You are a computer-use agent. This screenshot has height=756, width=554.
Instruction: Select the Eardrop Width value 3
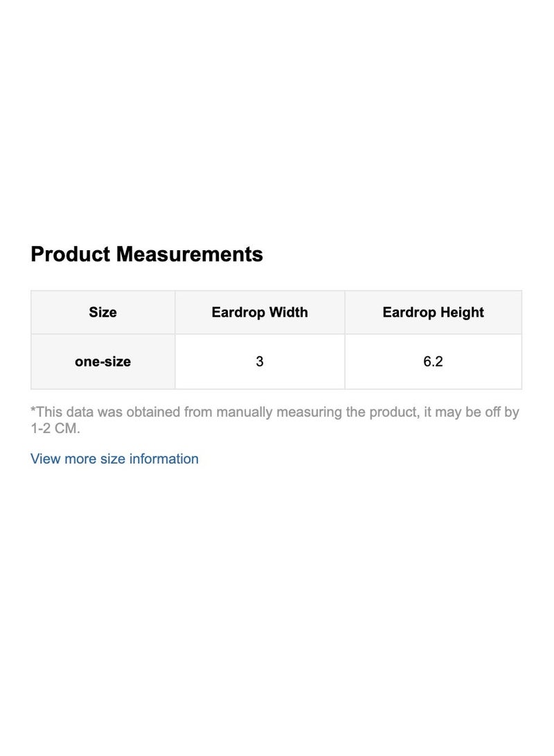click(260, 361)
